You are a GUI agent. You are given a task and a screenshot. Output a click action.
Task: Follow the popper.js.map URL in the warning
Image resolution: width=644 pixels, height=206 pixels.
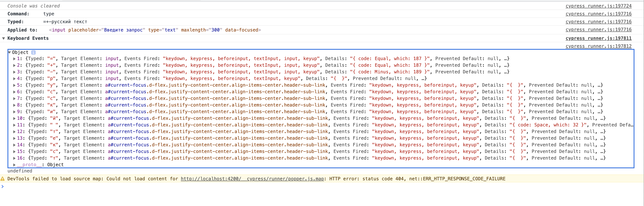pos(252,179)
